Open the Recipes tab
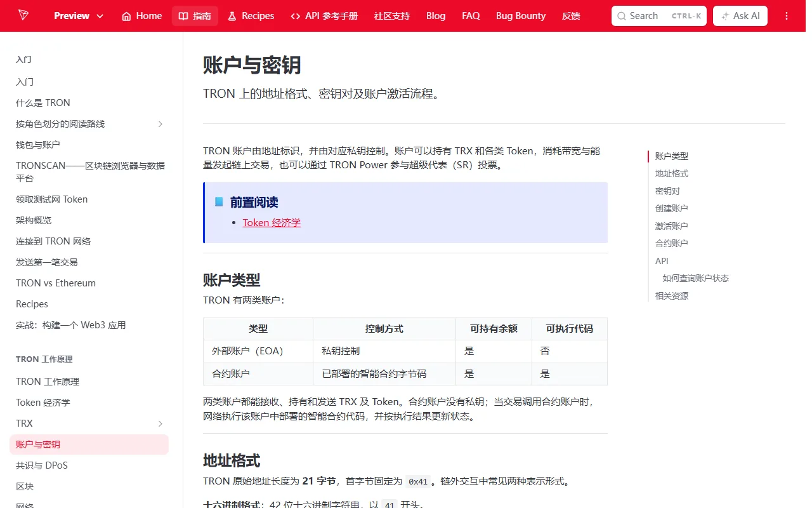This screenshot has height=508, width=812. 251,16
